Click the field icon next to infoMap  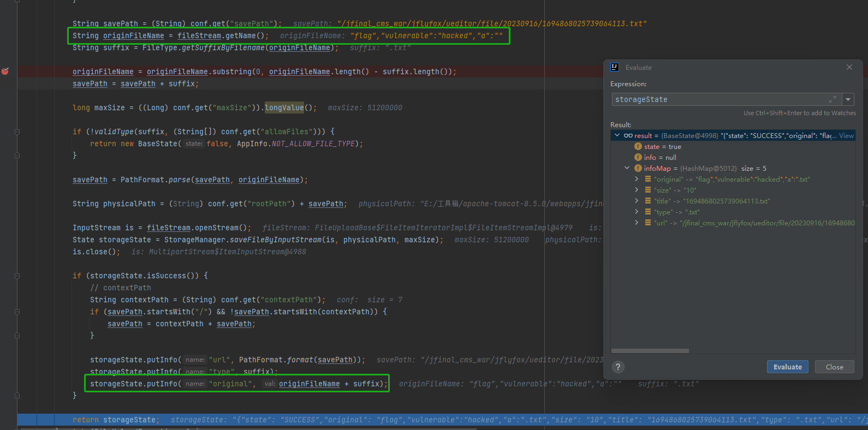point(638,168)
